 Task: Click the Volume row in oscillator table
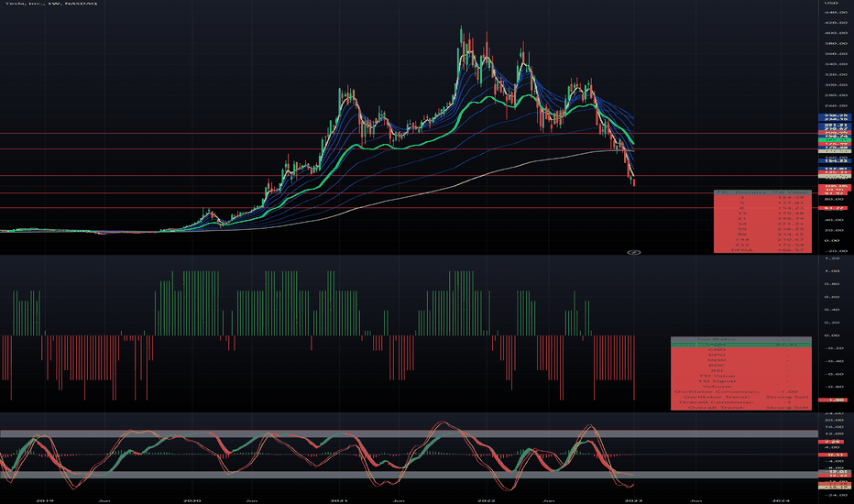741,387
